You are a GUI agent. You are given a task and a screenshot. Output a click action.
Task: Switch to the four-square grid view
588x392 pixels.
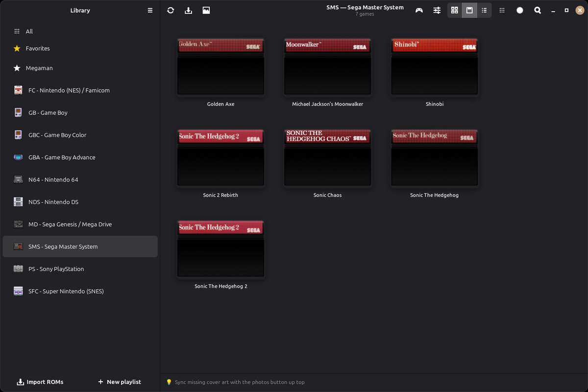(x=455, y=10)
